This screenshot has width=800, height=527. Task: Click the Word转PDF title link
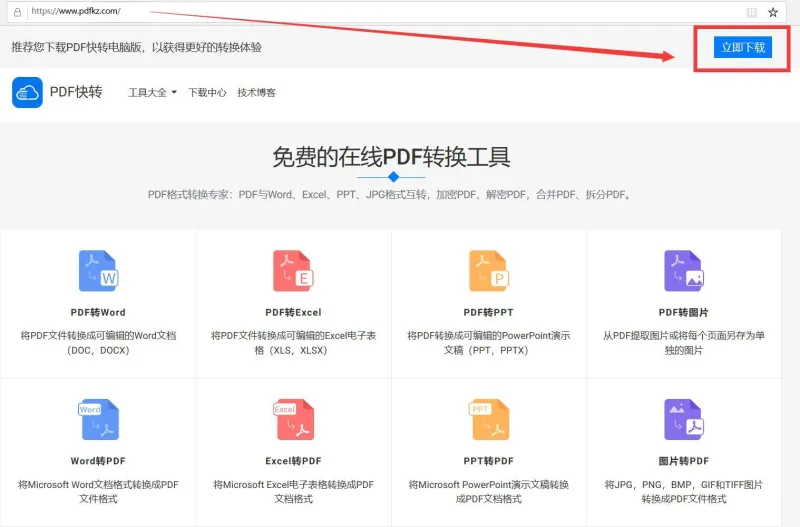point(98,461)
